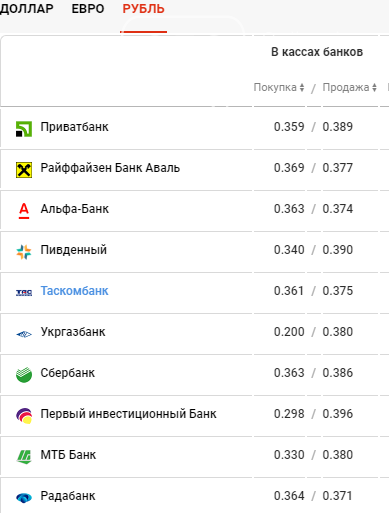
Task: Open the Укргазбанк bank name
Action: [x=73, y=332]
